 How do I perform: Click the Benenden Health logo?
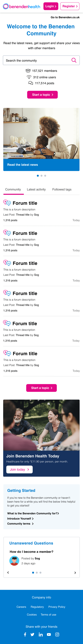pyautogui.click(x=21, y=6)
